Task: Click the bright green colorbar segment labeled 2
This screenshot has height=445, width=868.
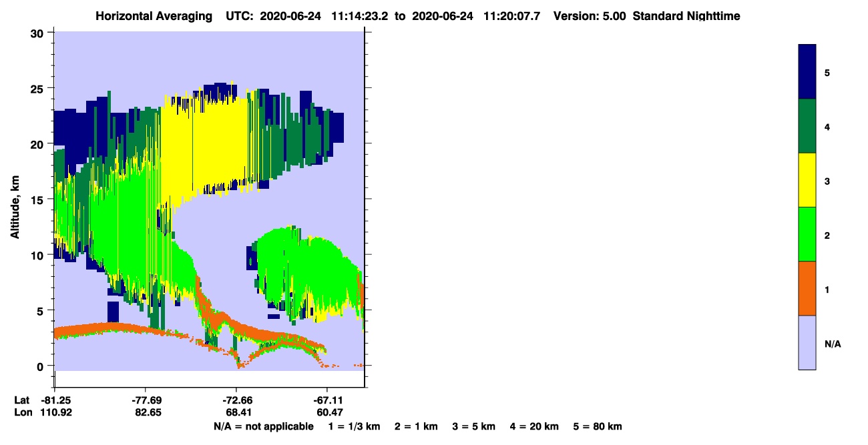Action: [807, 234]
